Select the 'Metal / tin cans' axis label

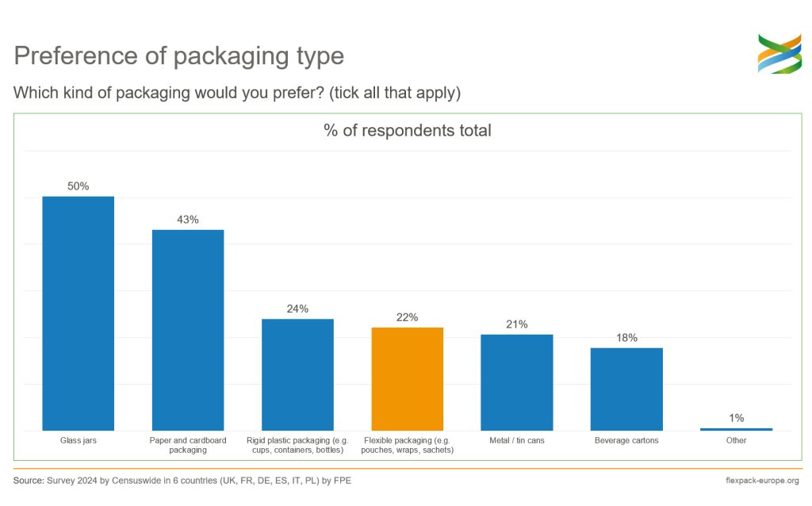click(517, 440)
